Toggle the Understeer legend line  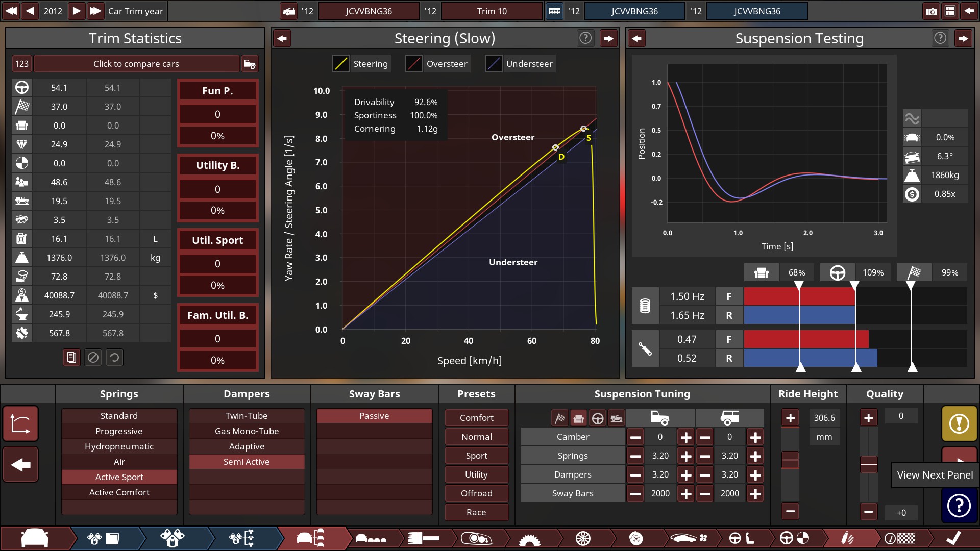tap(494, 64)
